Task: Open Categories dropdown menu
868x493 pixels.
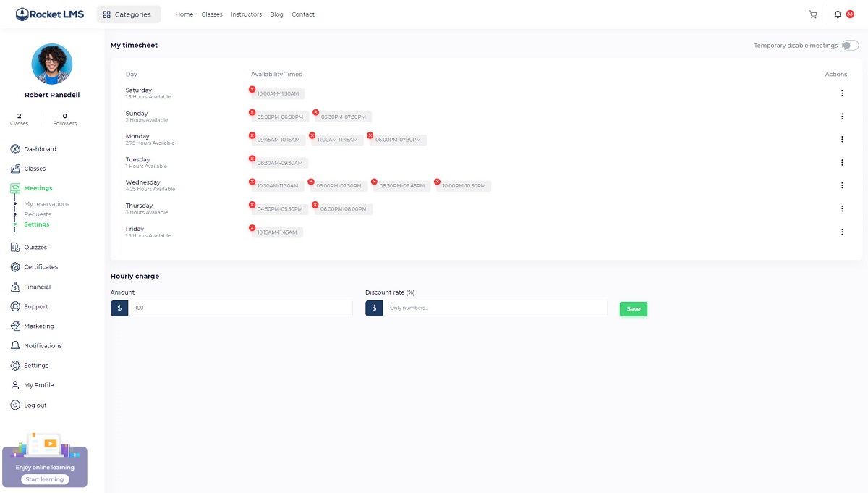Action: 128,14
